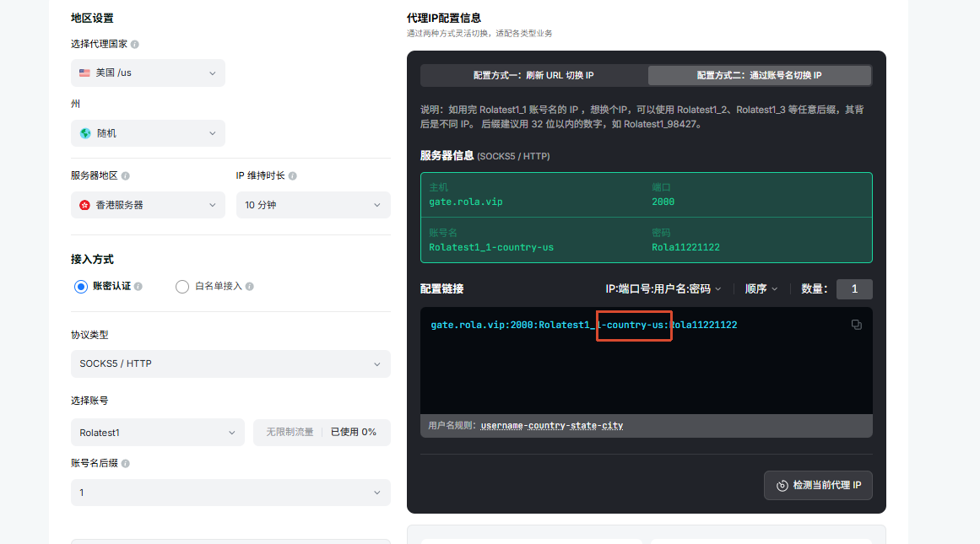Click info icon next to 账密认证
The height and width of the screenshot is (544, 980).
[x=138, y=287]
